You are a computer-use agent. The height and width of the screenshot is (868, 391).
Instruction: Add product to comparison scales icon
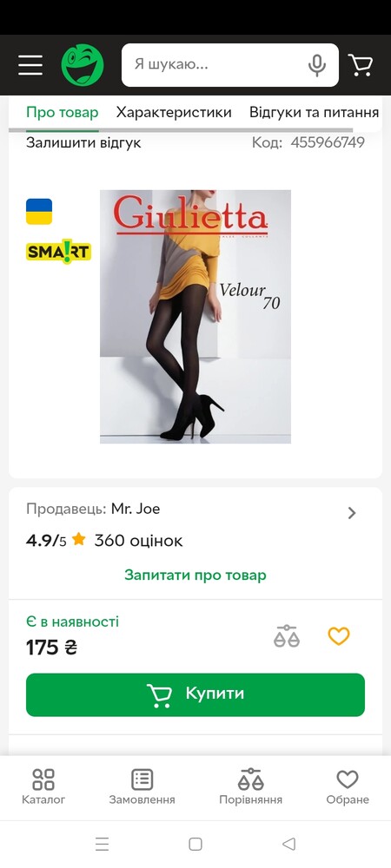(287, 636)
